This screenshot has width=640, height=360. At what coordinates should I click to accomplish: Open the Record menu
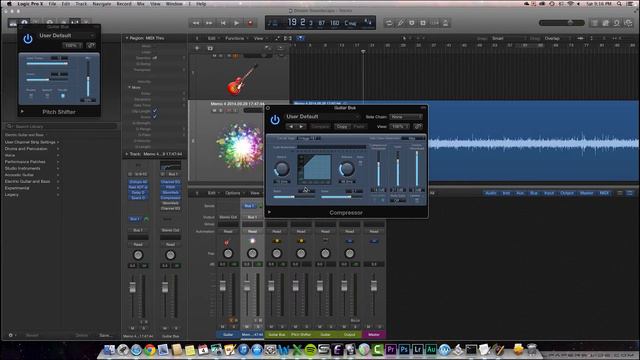124,4
